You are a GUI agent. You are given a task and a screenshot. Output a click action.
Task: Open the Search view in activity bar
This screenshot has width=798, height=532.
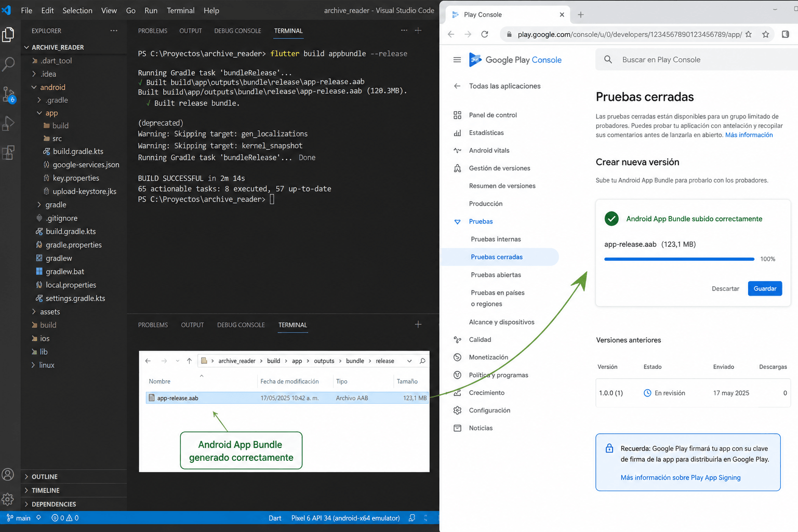[8, 64]
